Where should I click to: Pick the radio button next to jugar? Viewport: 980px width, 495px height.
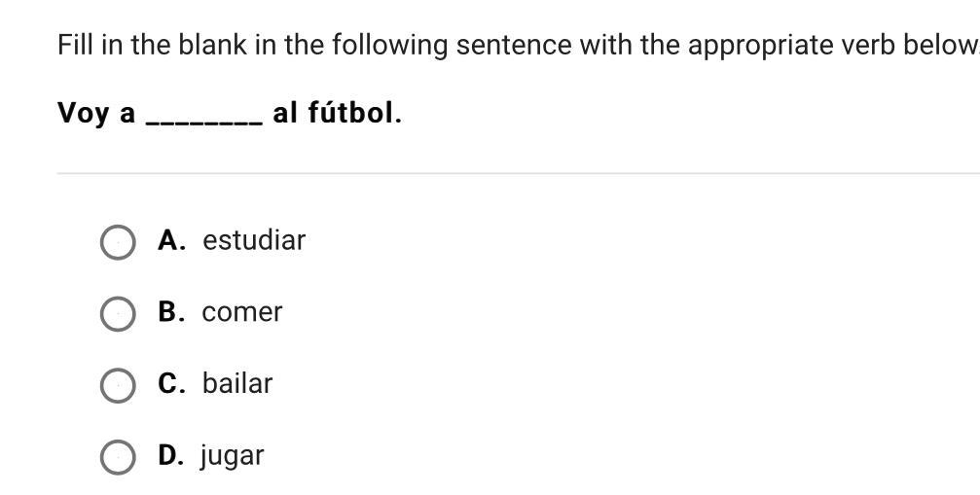118,457
